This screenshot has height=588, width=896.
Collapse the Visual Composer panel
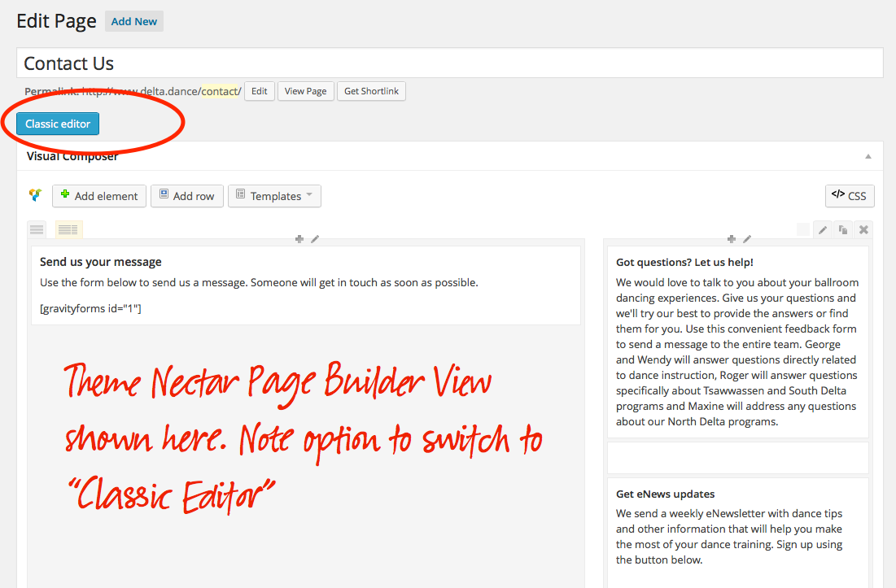[x=868, y=156]
